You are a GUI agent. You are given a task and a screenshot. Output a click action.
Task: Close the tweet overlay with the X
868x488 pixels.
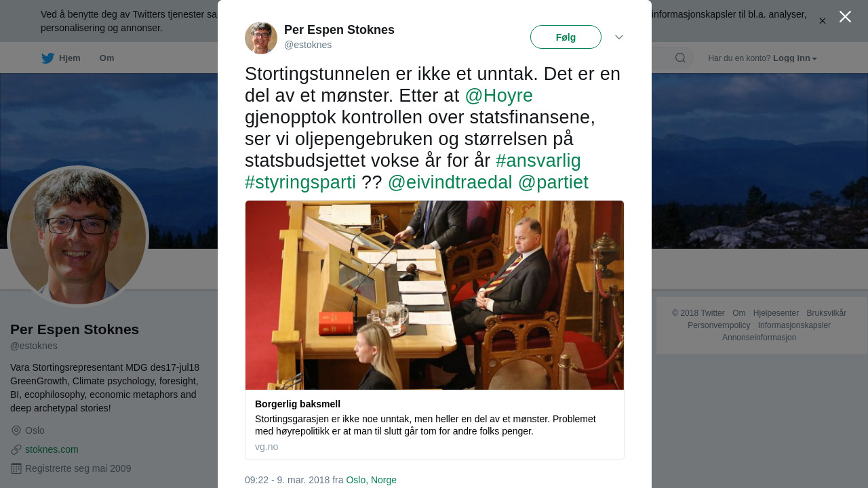click(x=845, y=17)
